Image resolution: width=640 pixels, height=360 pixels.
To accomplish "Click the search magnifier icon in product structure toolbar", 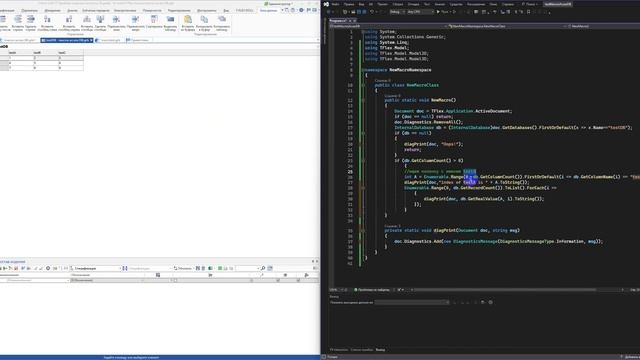I will 263,268.
